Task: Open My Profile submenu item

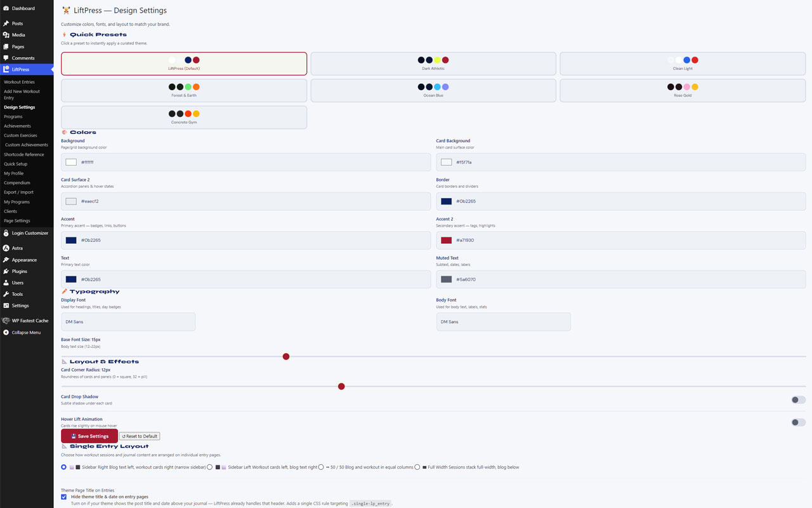Action: click(x=14, y=173)
